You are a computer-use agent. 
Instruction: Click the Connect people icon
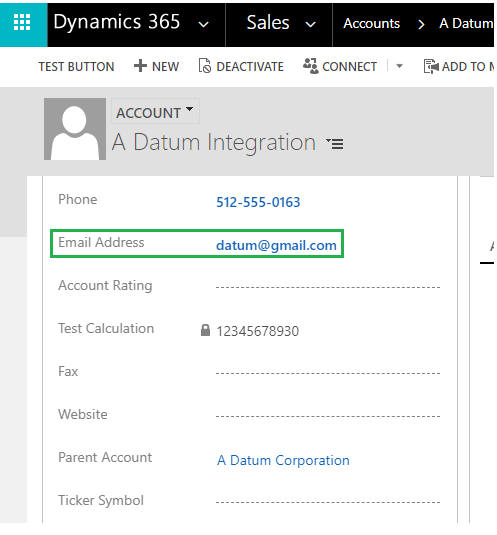coord(310,66)
